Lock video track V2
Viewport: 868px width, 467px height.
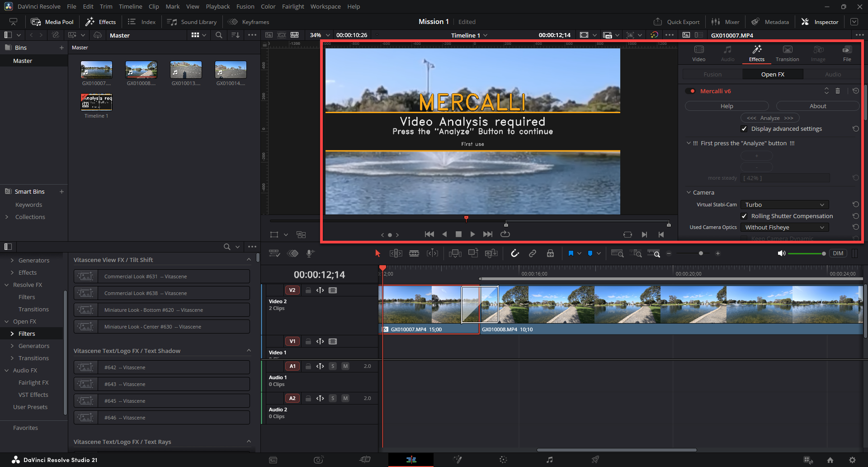point(308,291)
